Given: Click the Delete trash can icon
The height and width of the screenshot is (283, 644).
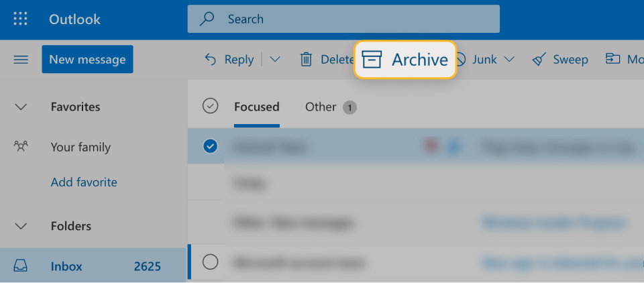Looking at the screenshot, I should point(306,60).
